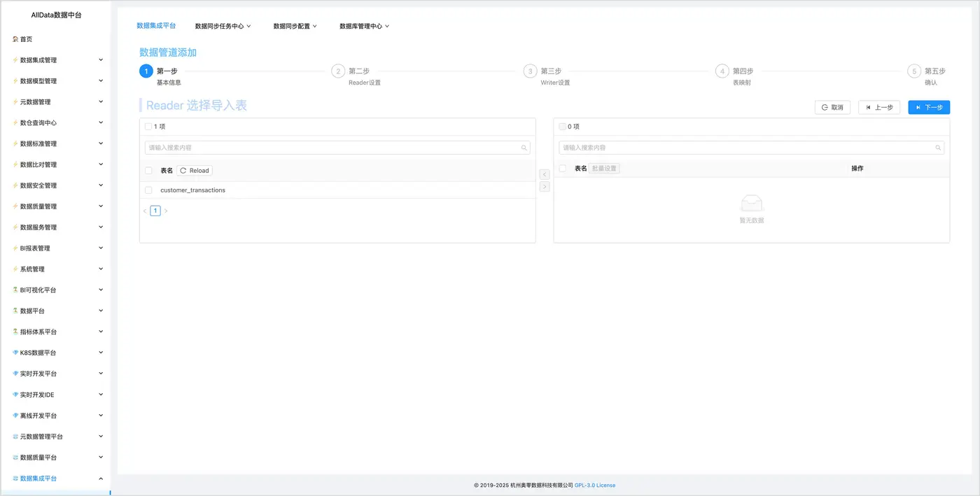Click step 3 Writer设置 in the wizard
The image size is (980, 496).
tap(547, 76)
